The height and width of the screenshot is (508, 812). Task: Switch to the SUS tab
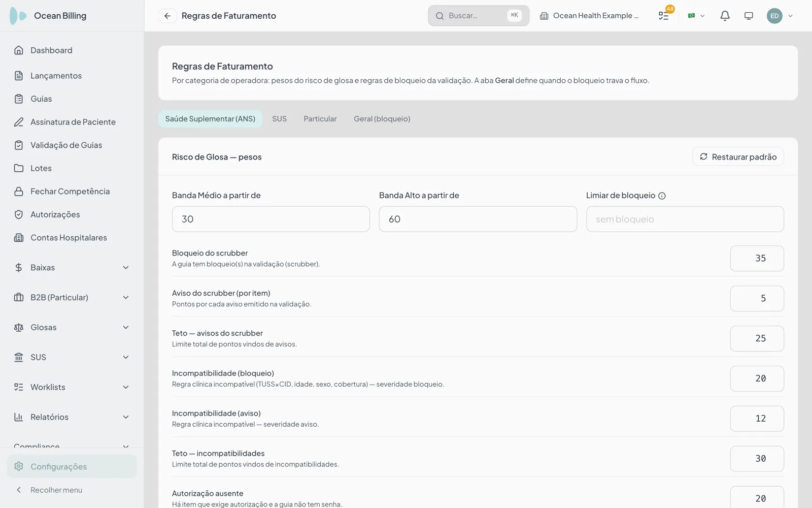click(279, 119)
